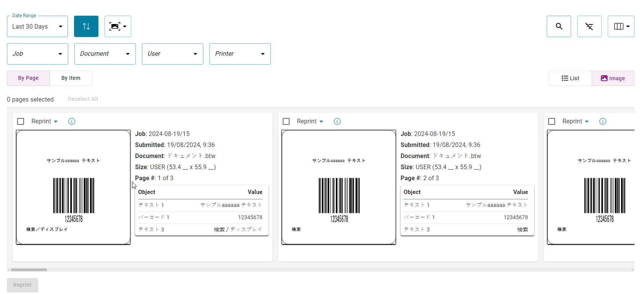Click 'Page #: 2 of 3' text
This screenshot has height=294, width=644.
[x=420, y=178]
